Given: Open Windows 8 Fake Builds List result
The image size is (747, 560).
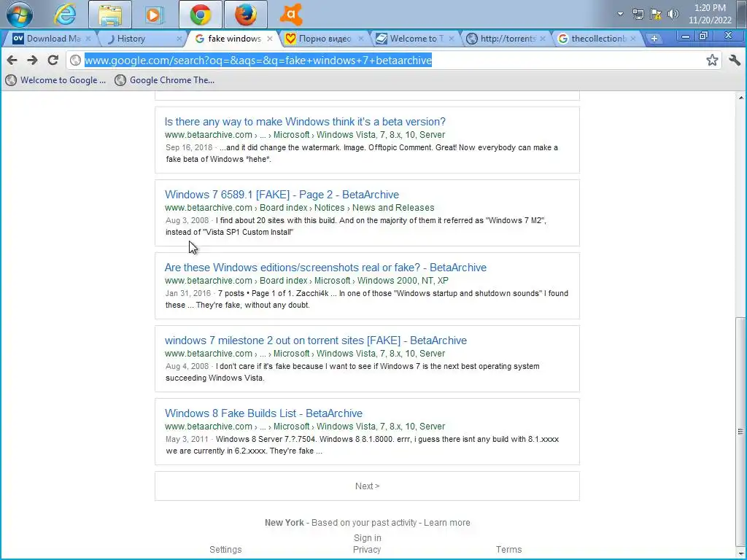Looking at the screenshot, I should pyautogui.click(x=263, y=413).
